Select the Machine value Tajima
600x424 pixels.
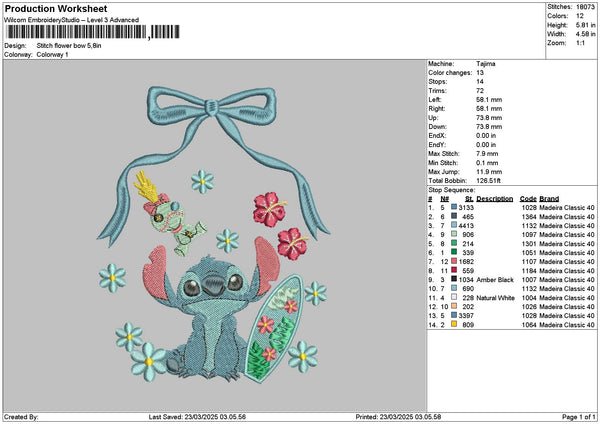point(486,64)
